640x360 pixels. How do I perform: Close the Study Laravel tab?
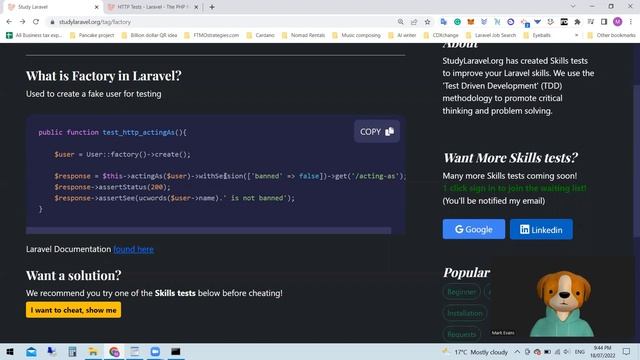[96, 7]
